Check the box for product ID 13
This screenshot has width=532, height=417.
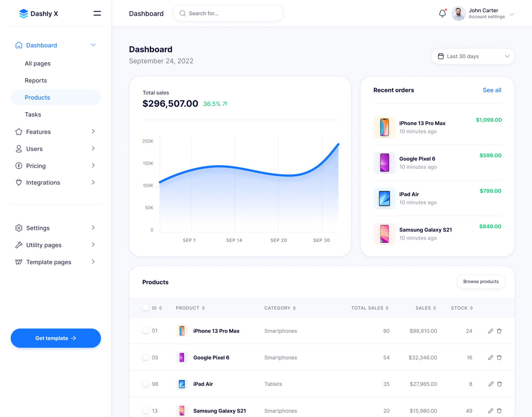pyautogui.click(x=146, y=411)
